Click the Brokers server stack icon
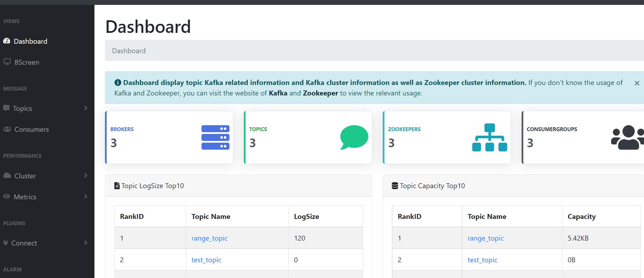 (x=215, y=137)
